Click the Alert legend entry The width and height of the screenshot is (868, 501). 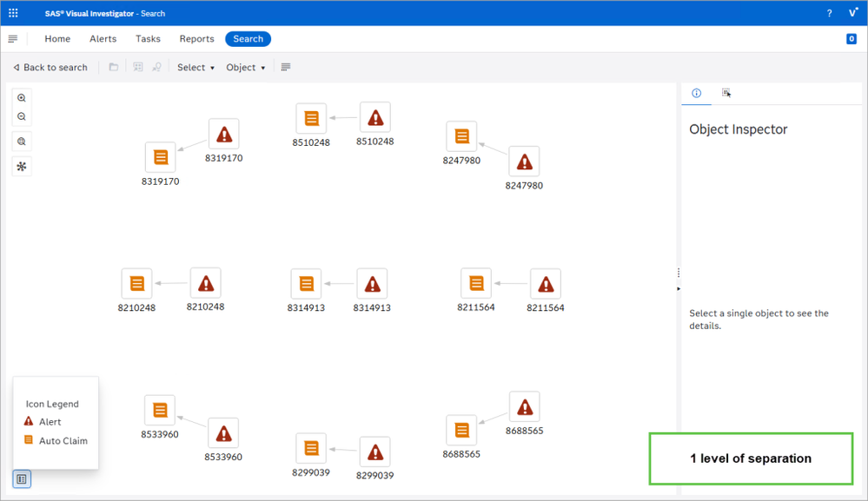pos(43,422)
